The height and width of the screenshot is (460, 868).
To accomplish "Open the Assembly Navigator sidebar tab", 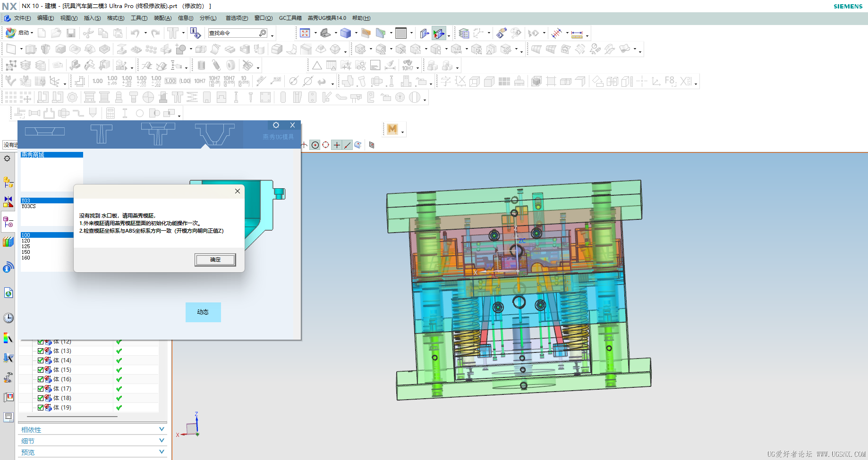I will tap(9, 182).
